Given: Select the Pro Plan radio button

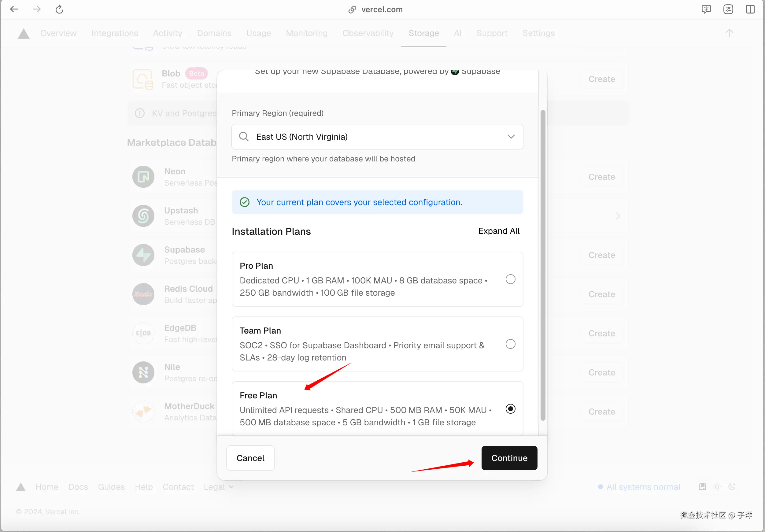Looking at the screenshot, I should (510, 279).
